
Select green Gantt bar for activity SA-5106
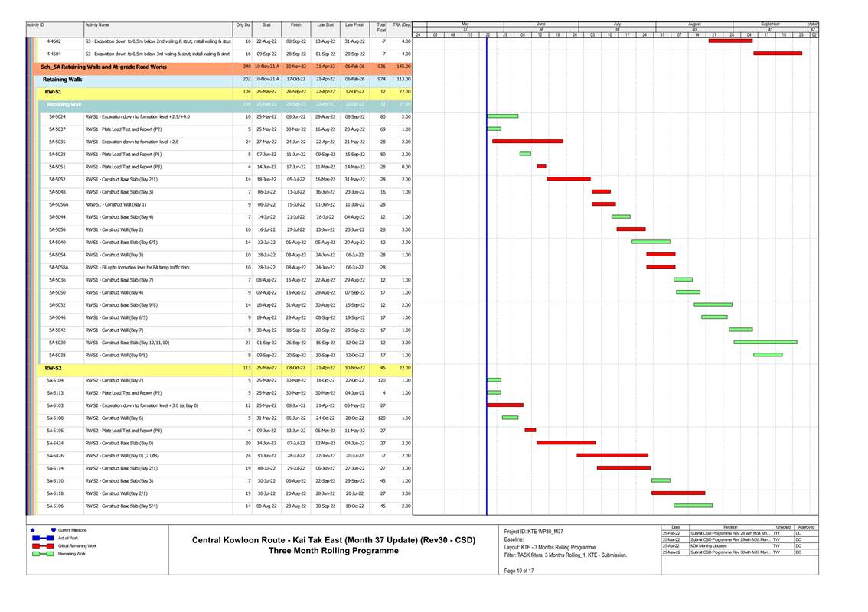point(693,506)
